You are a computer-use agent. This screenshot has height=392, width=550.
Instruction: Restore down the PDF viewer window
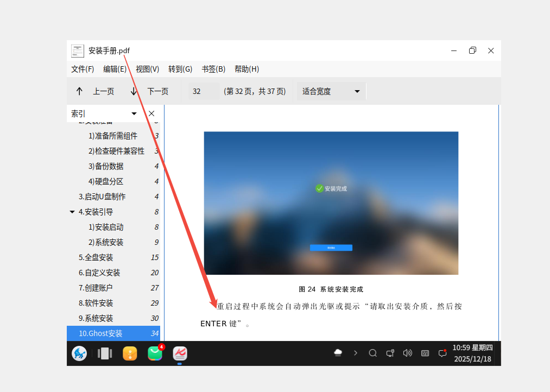tap(472, 50)
